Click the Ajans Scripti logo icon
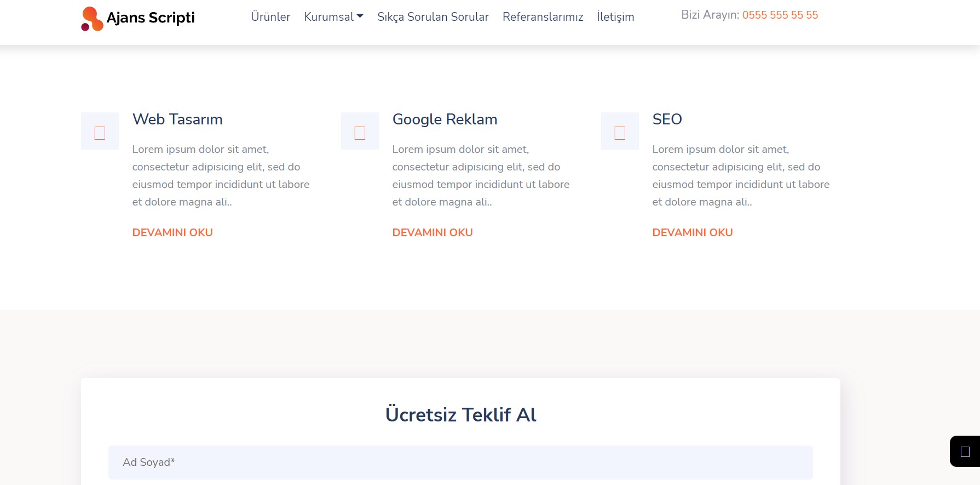This screenshot has height=485, width=980. point(92,19)
